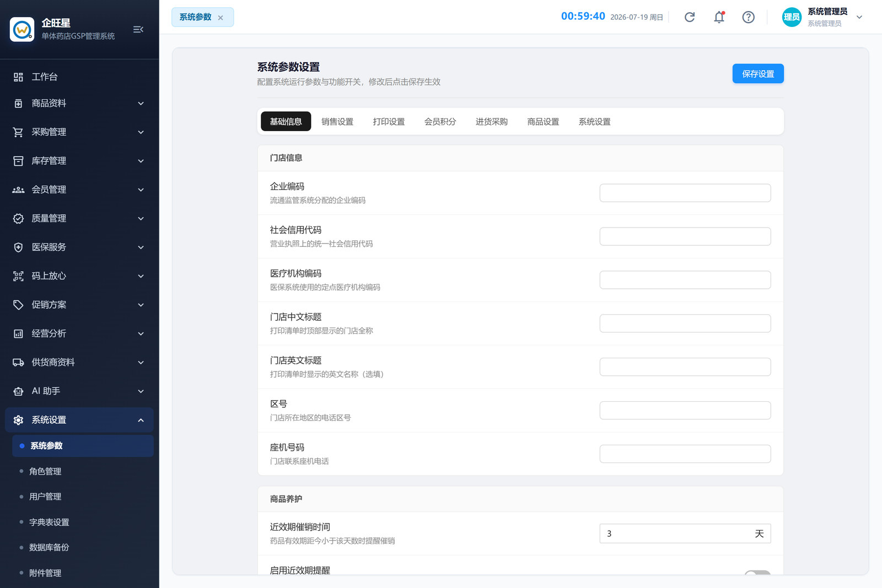Open notifications bell icon
Screen dimensions: 882x588
(719, 17)
